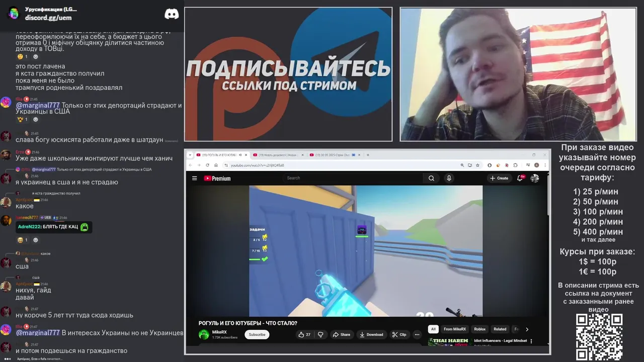This screenshot has height=362, width=644.
Task: Open Chrome three-dot menu
Action: (545, 165)
